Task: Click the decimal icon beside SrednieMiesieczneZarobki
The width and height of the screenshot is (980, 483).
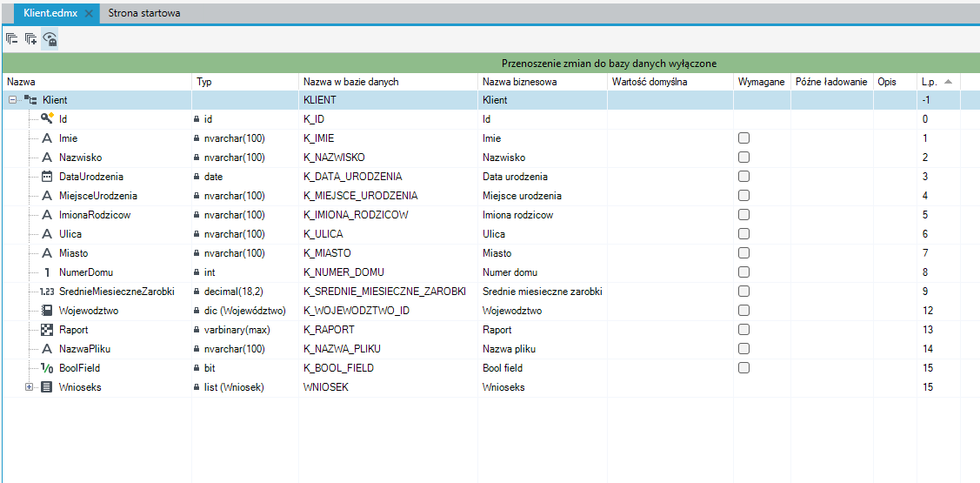Action: (x=47, y=292)
